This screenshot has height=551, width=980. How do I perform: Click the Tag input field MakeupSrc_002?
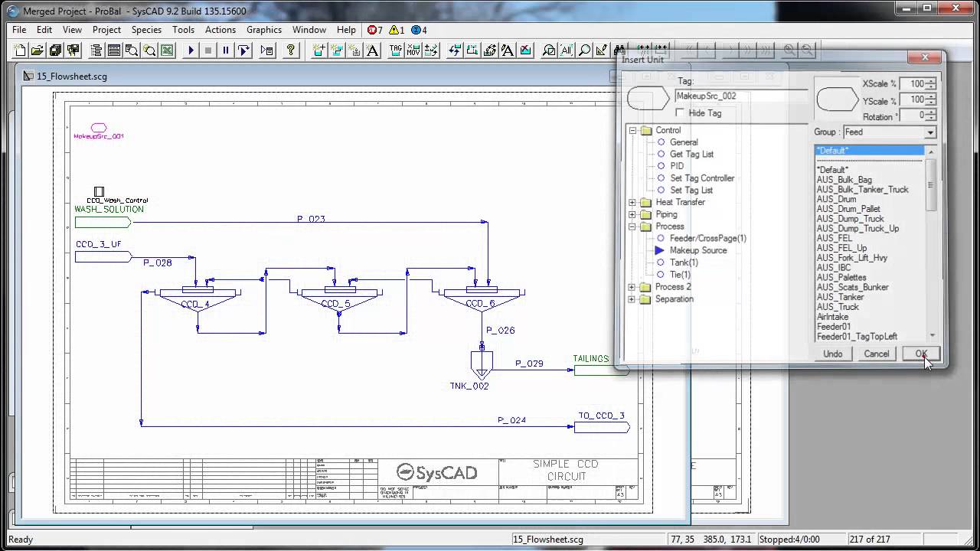tap(740, 96)
